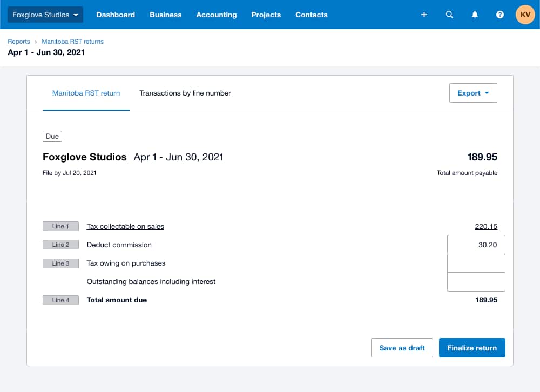Open the Projects menu

pos(266,15)
